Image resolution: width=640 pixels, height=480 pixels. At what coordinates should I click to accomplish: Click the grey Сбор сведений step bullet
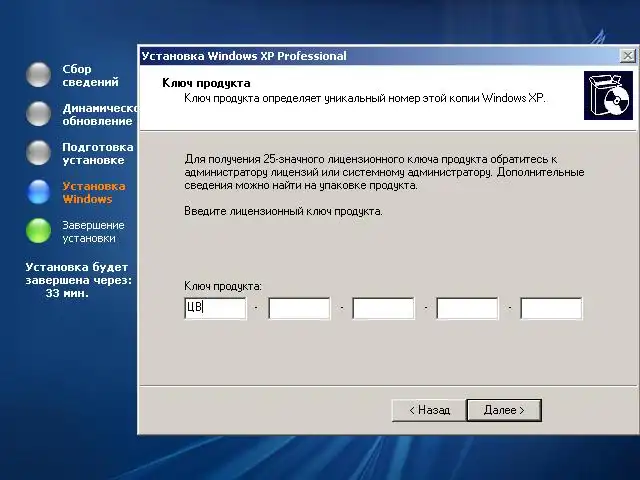tap(38, 75)
